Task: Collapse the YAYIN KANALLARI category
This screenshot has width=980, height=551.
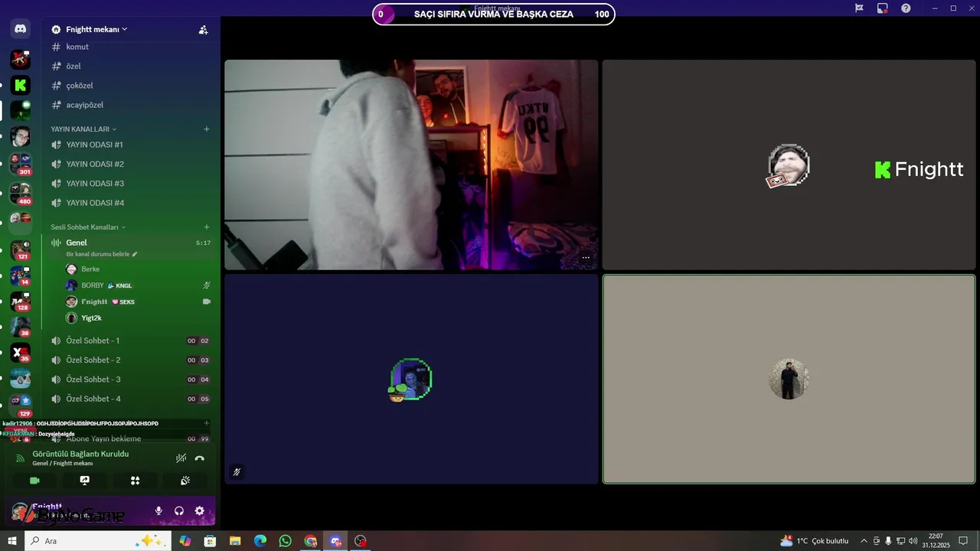Action: (83, 129)
